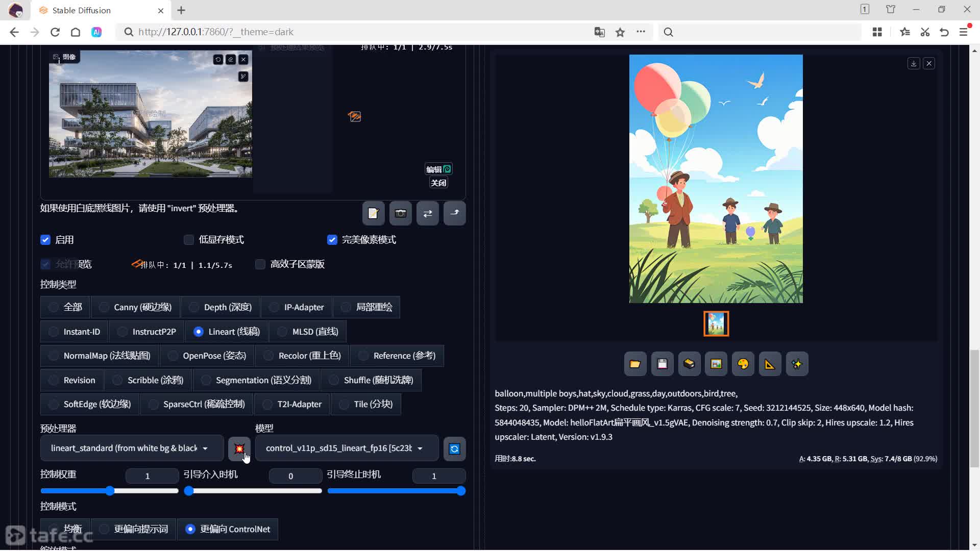Select the MLSD (直线) control type

[308, 332]
